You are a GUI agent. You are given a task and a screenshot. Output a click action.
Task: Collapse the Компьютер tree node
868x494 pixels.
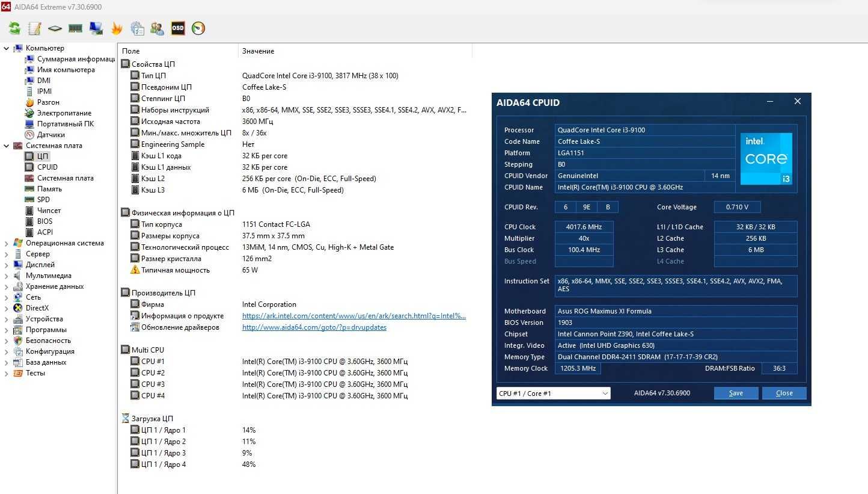[x=6, y=48]
